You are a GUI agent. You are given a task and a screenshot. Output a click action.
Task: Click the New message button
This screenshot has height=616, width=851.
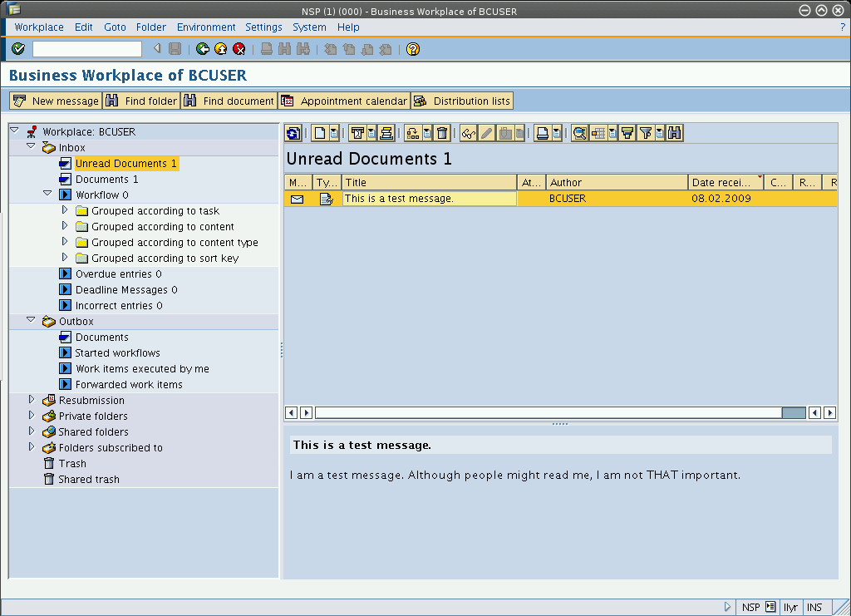point(56,101)
